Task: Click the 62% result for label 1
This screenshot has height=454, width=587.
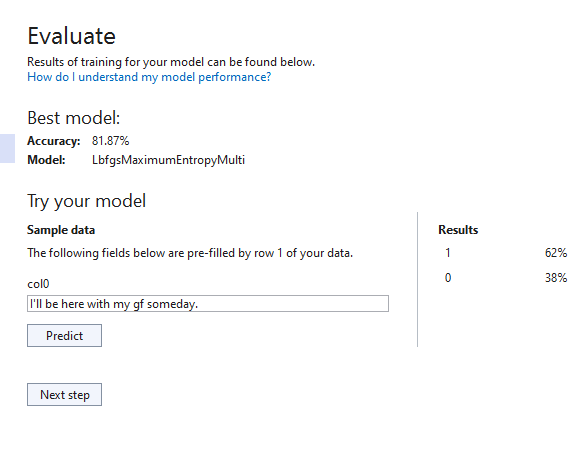Action: (x=556, y=253)
